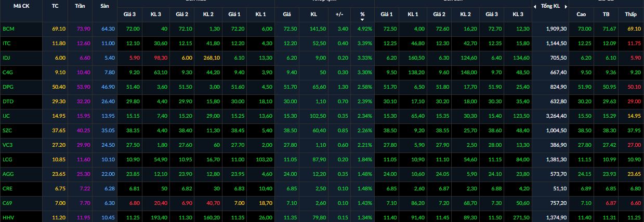Screen dimensions: 644x222
Task: Click SZC percent change 2.26%
Action: pyautogui.click(x=365, y=130)
